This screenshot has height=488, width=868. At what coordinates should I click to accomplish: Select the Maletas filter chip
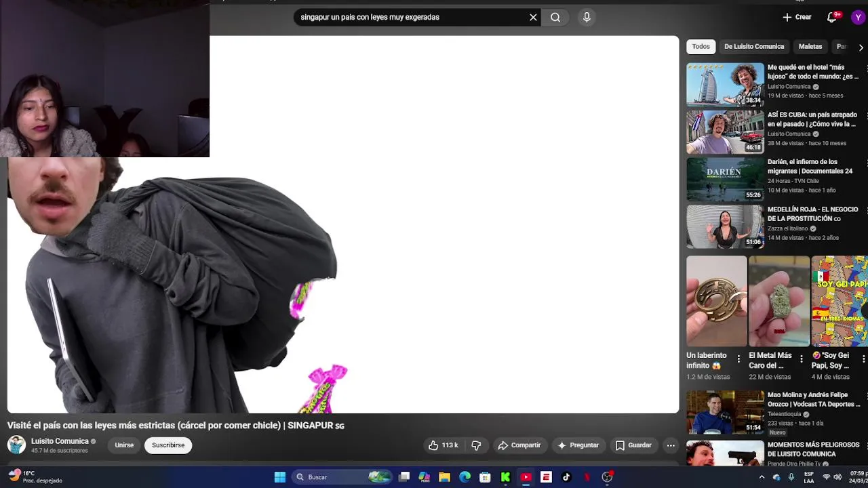tap(810, 47)
